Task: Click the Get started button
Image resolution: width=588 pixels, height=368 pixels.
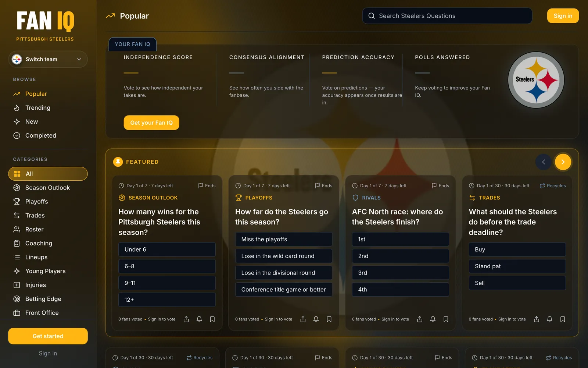Action: (48, 336)
